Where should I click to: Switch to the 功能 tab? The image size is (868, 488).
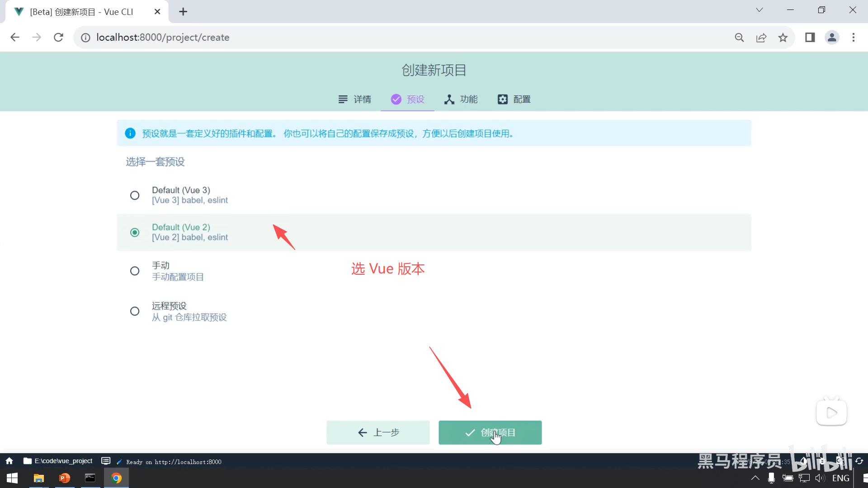(x=461, y=99)
